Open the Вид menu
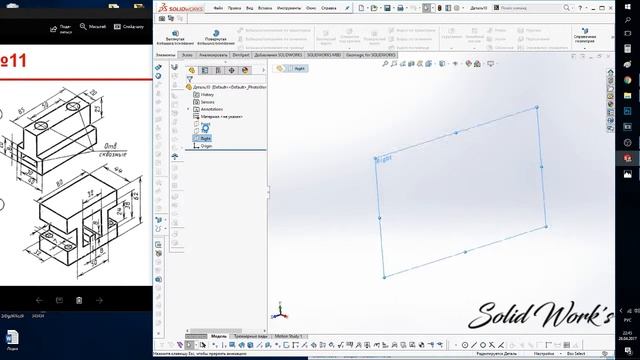This screenshot has width=640, height=360. tap(249, 8)
